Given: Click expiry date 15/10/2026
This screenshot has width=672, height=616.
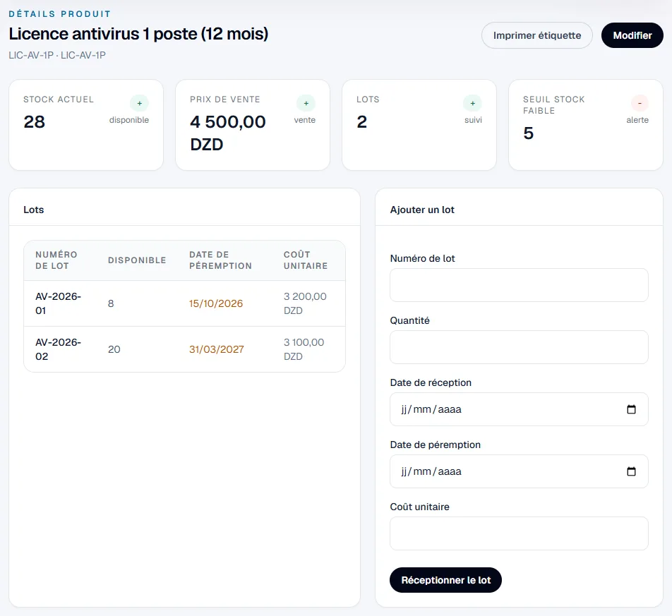Looking at the screenshot, I should click(216, 303).
